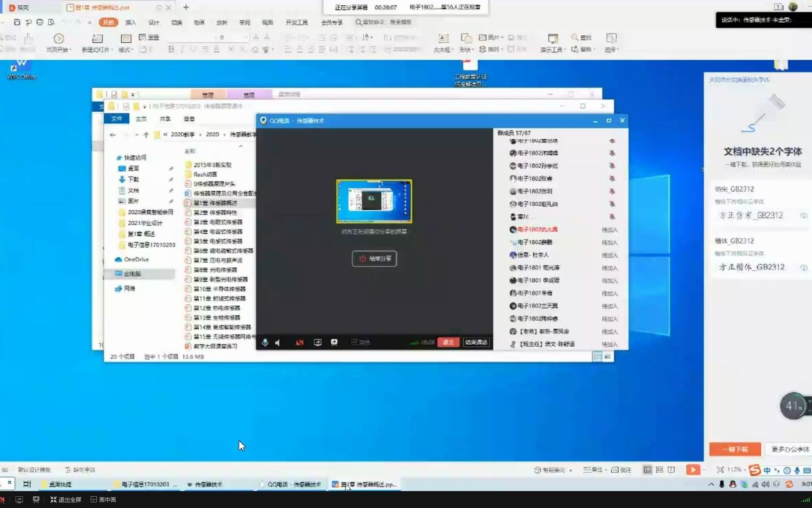Select the file 第2章 传感器特性
812x508 pixels.
point(215,213)
